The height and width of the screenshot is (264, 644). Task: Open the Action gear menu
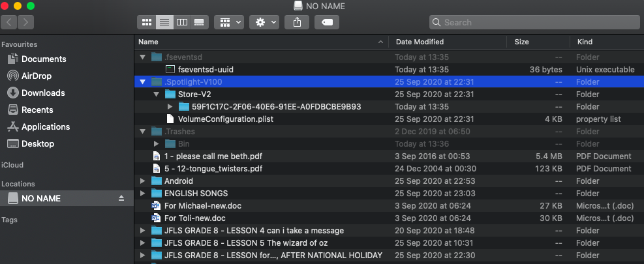point(266,22)
